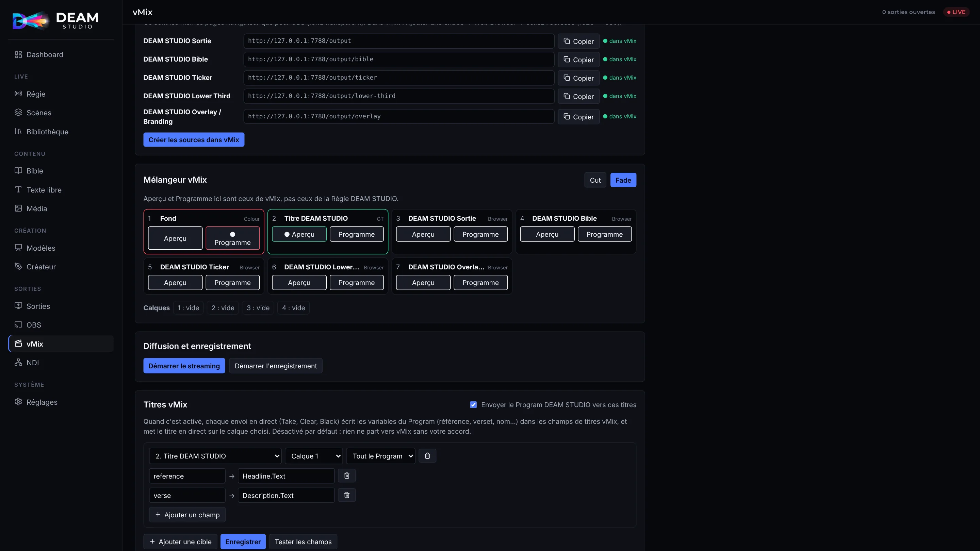Copy the Lower Third output URL
This screenshot has width=980, height=551.
pyautogui.click(x=578, y=96)
